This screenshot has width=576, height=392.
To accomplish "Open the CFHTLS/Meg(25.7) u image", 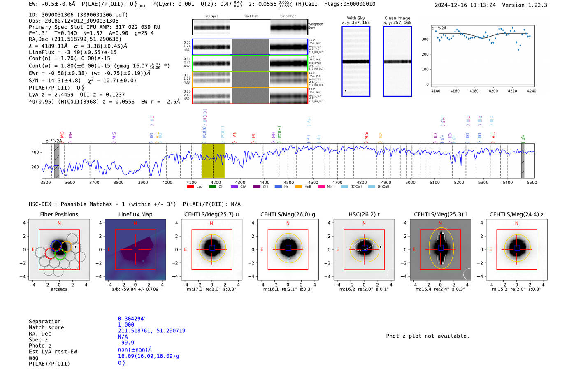I will click(211, 250).
